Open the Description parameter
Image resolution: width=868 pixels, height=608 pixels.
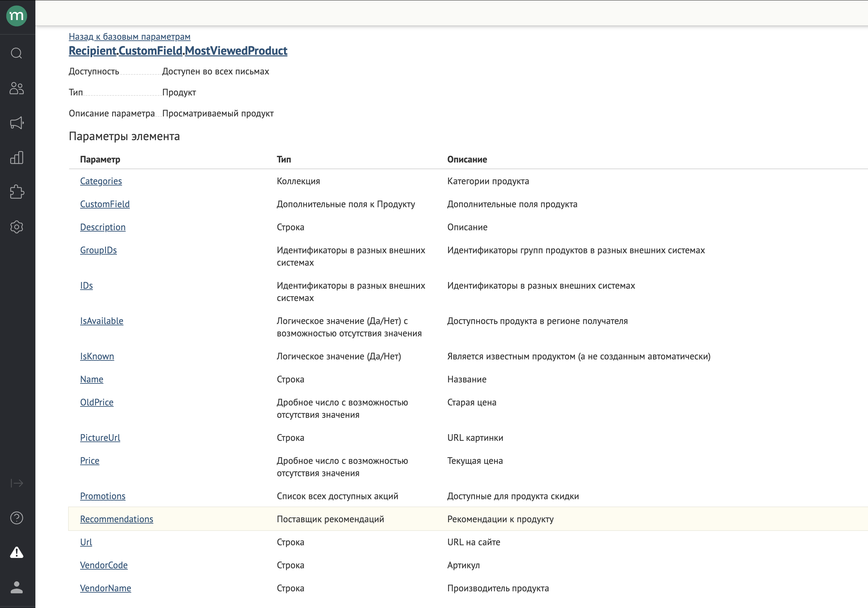[x=103, y=227]
